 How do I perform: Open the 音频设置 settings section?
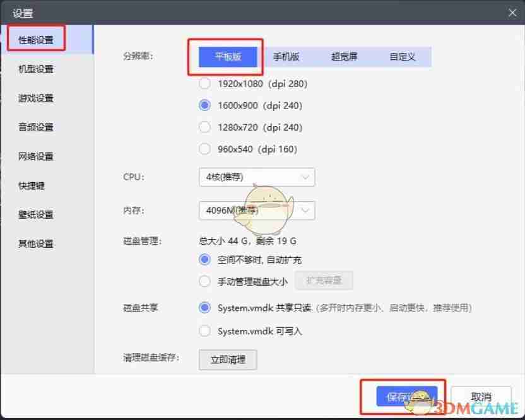pos(38,127)
